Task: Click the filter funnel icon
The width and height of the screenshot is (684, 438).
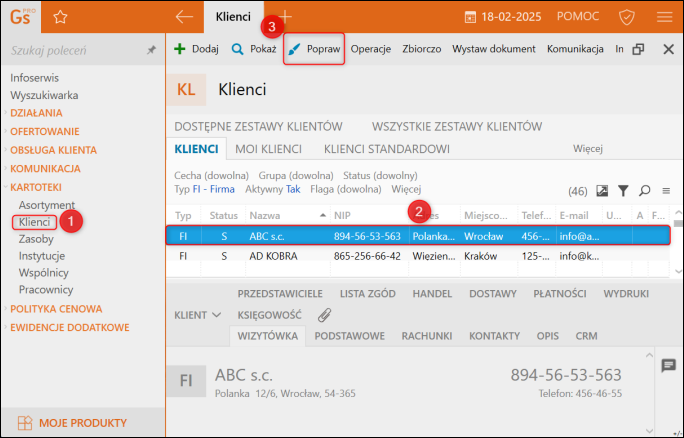Action: pos(623,191)
